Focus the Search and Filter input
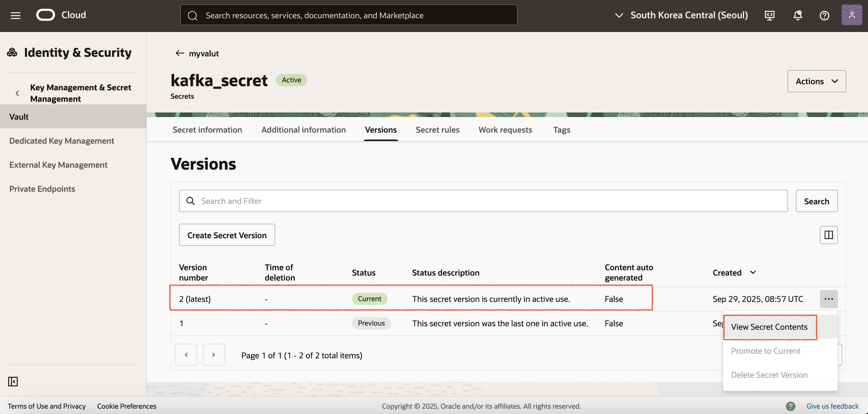The image size is (868, 414). pos(483,201)
